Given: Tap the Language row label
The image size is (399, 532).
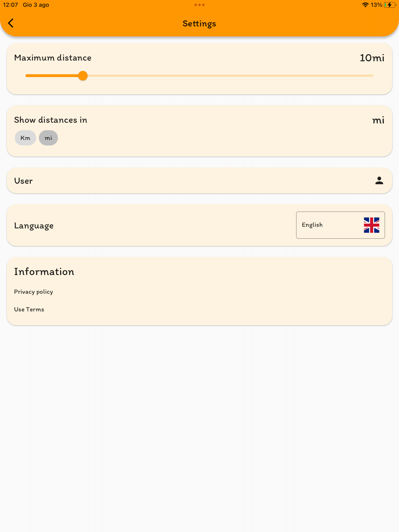Looking at the screenshot, I should 34,226.
